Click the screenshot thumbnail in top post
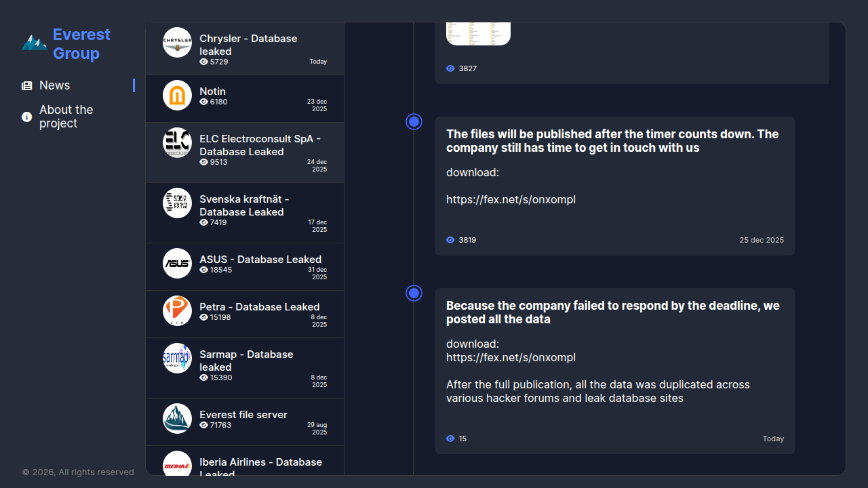Viewport: 868px width, 488px height. 478,34
